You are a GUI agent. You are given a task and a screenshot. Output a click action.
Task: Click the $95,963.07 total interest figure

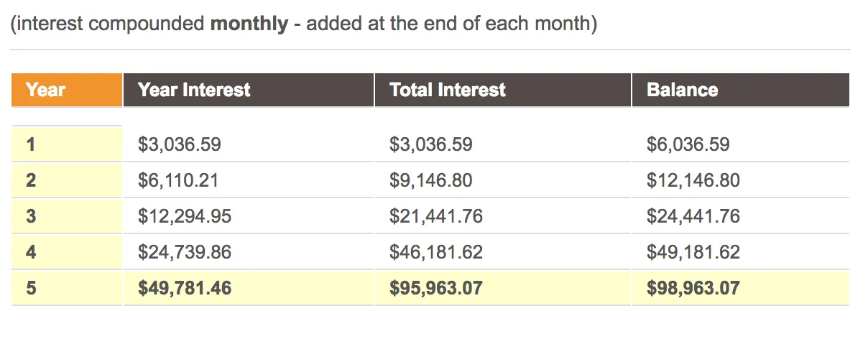[436, 289]
